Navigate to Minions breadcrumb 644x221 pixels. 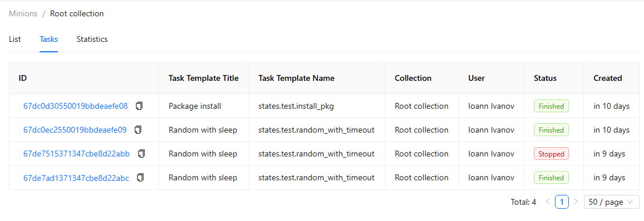23,13
